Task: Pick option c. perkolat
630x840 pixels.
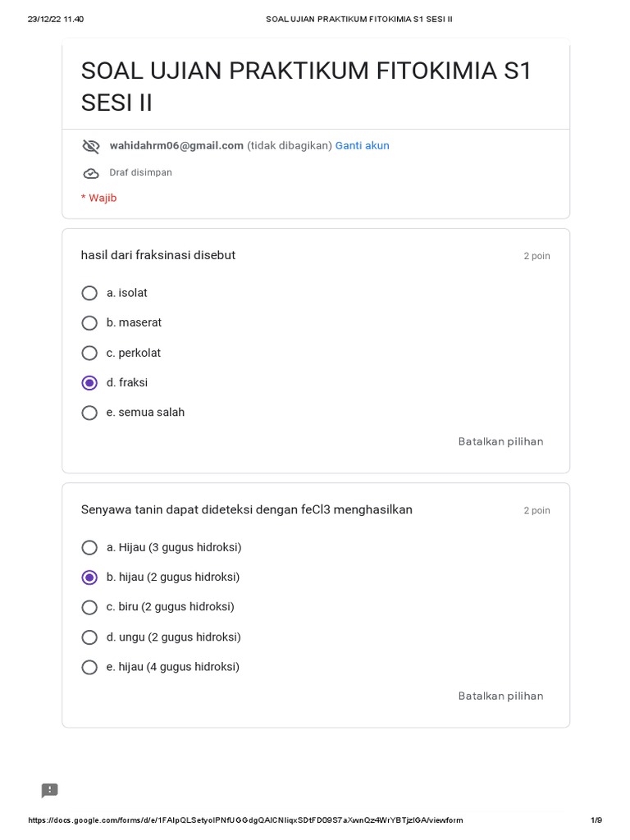Action: [x=89, y=353]
